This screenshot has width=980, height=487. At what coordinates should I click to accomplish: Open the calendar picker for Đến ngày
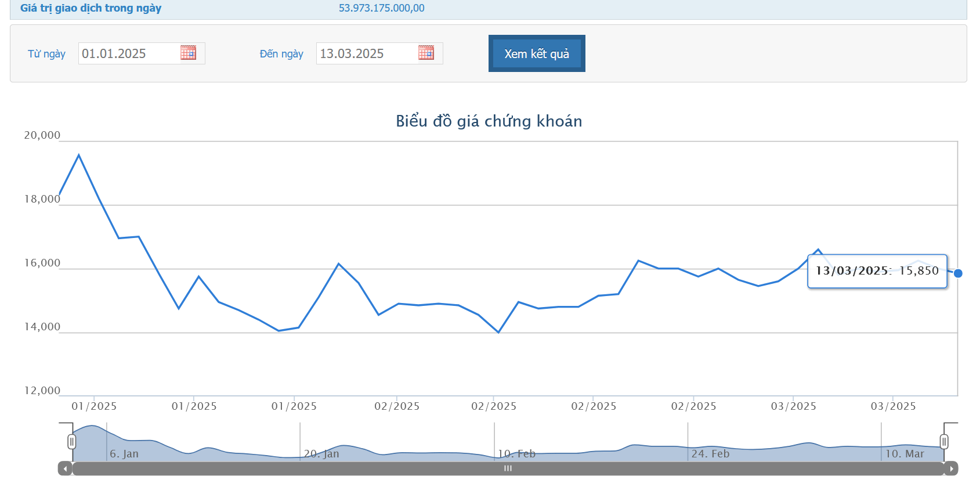click(x=426, y=53)
